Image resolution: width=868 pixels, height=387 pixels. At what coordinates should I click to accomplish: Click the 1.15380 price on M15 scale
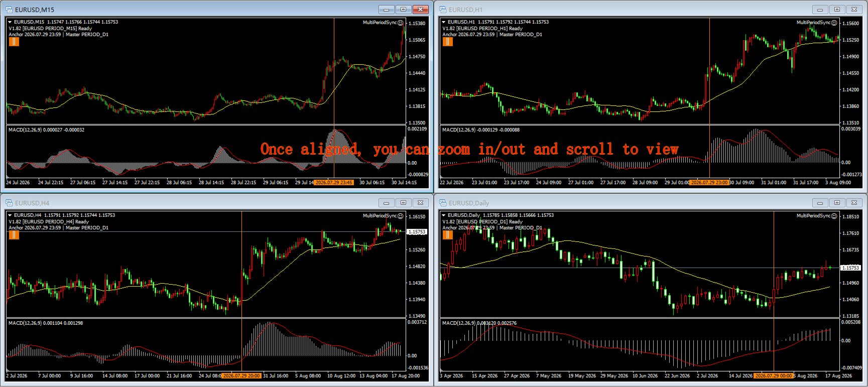(417, 24)
